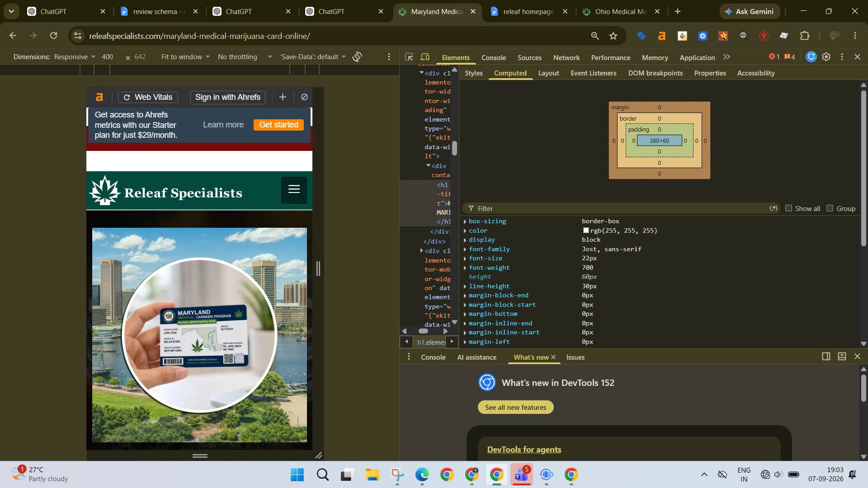868x488 pixels.
Task: Open the DevTools for agents link
Action: pyautogui.click(x=524, y=450)
